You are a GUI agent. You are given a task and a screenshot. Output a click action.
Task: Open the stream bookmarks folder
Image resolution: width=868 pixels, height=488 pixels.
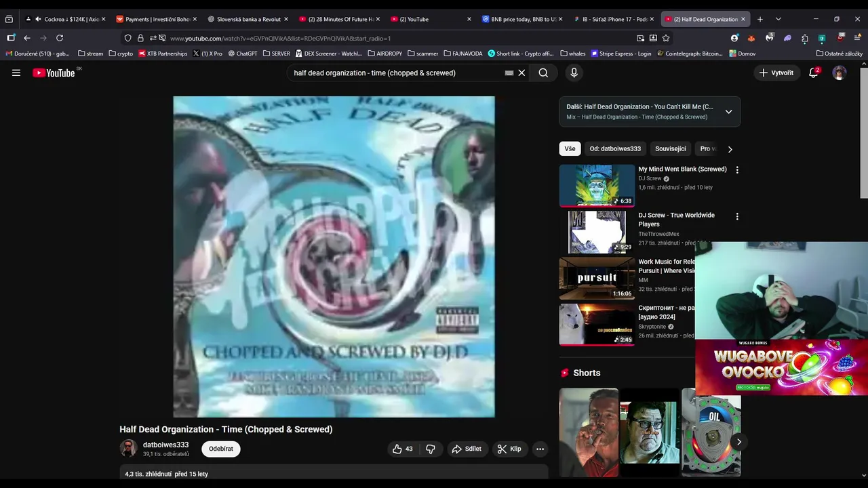coord(90,54)
